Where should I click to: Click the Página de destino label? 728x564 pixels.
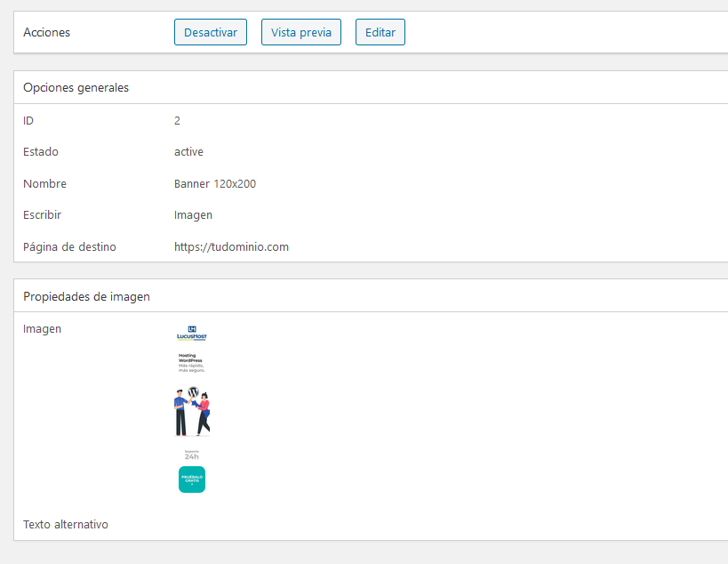69,246
